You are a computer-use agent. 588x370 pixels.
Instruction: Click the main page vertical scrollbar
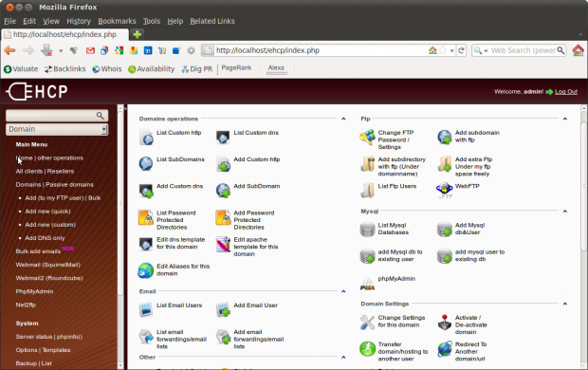[584, 236]
